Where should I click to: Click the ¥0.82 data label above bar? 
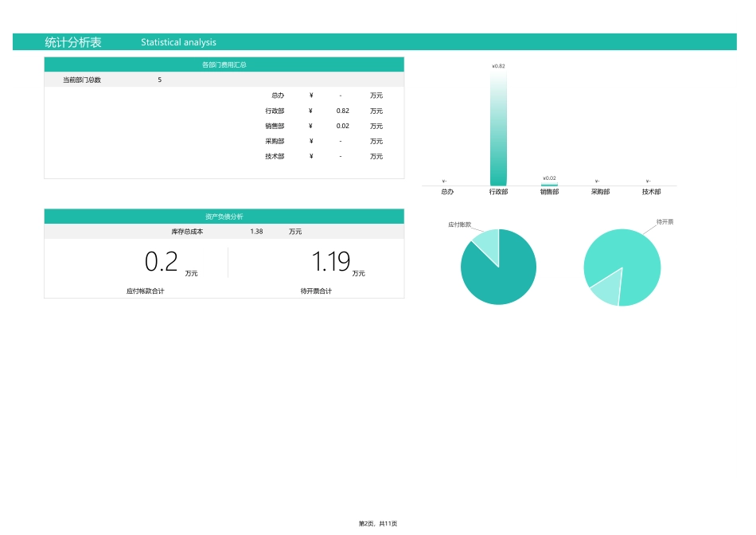click(498, 66)
